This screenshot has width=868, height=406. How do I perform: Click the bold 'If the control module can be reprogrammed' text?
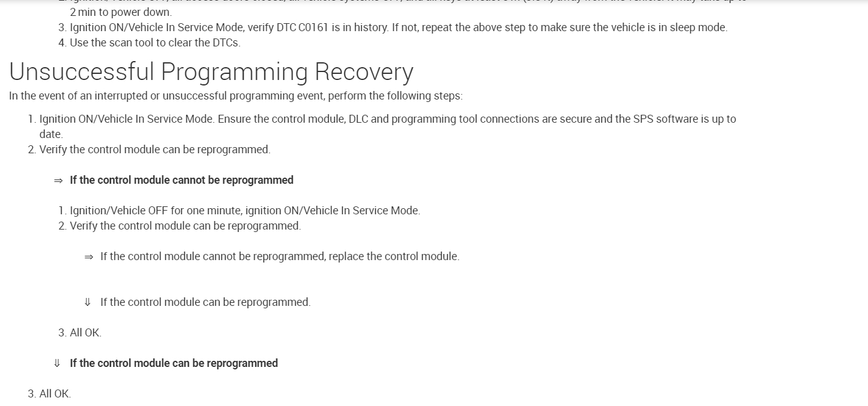pyautogui.click(x=174, y=363)
